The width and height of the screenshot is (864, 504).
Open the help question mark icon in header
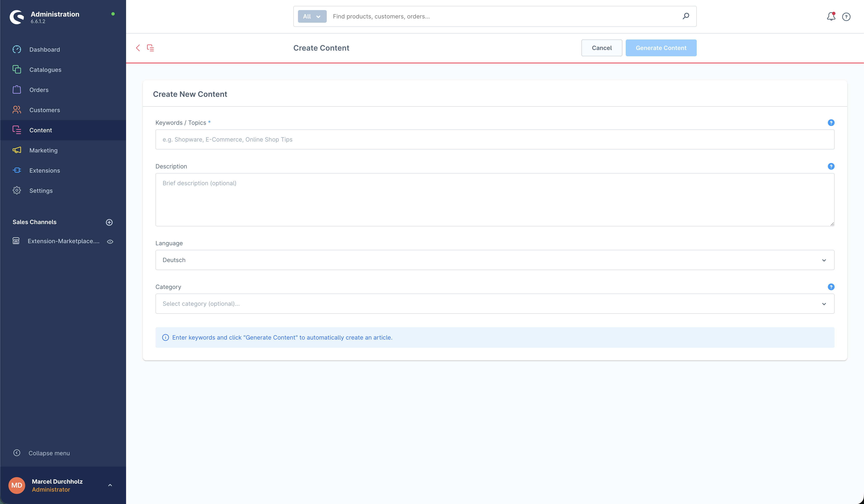846,17
